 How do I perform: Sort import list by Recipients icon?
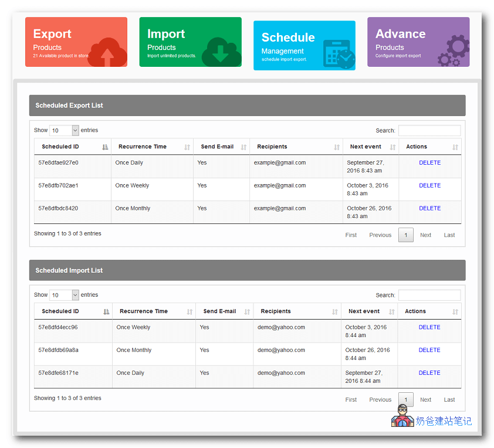coord(334,312)
